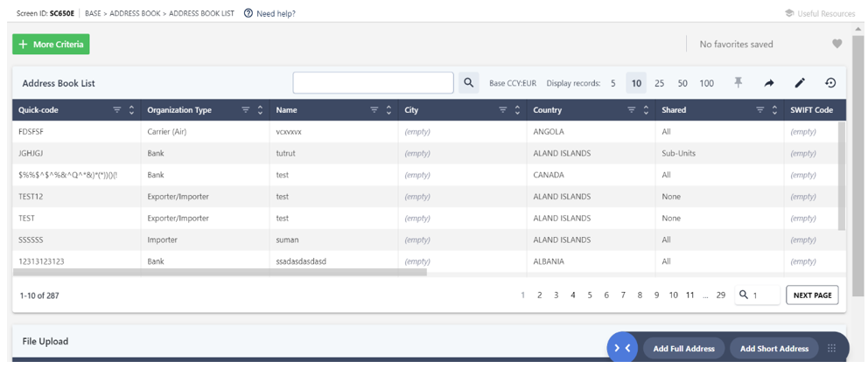Go to page 29

[x=720, y=295]
